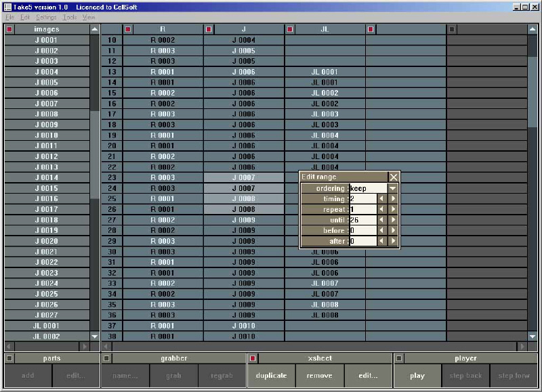The height and width of the screenshot is (392, 542).
Task: Increase the after value with right arrow
Action: click(393, 241)
